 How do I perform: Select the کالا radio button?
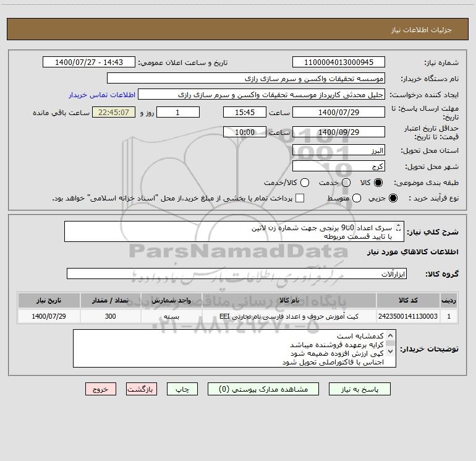point(378,183)
